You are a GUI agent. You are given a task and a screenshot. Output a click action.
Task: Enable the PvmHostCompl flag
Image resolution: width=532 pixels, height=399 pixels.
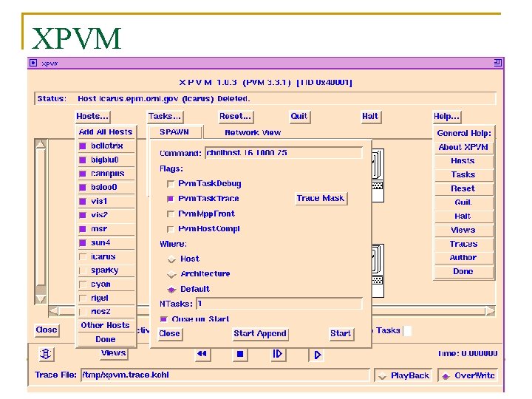pyautogui.click(x=171, y=229)
